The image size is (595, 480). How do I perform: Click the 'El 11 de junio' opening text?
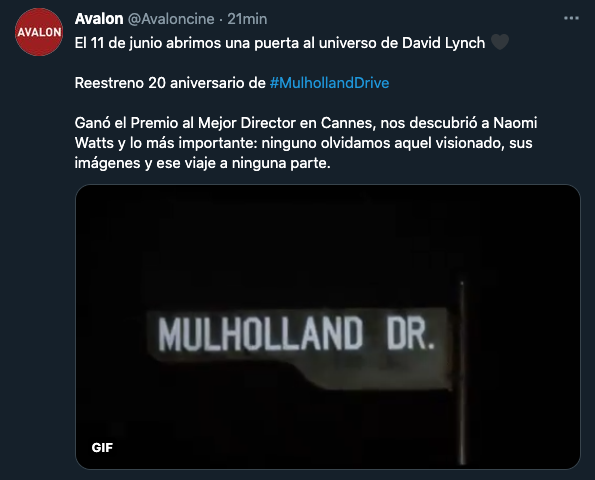[x=119, y=43]
